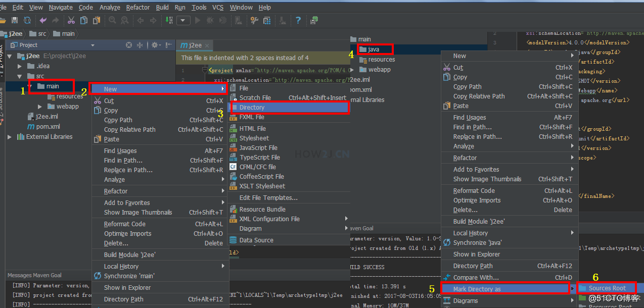Viewport: 644px width, 308px height.
Task: Click the Debug bug icon
Action: pyautogui.click(x=210, y=20)
